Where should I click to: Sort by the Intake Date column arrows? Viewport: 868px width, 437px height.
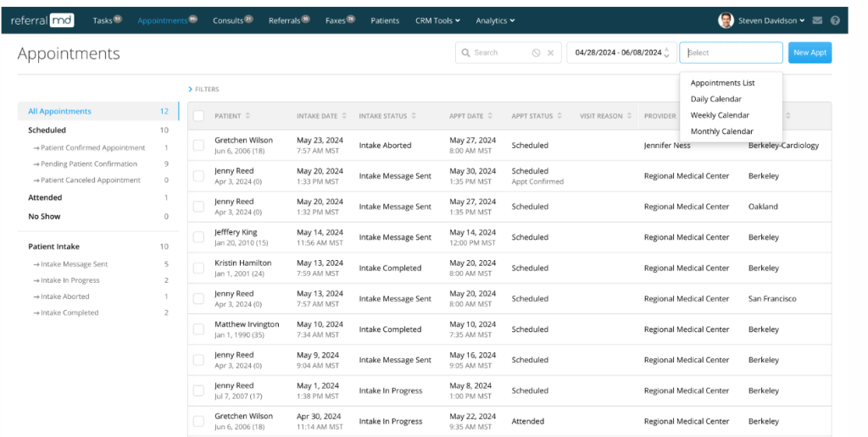point(344,116)
